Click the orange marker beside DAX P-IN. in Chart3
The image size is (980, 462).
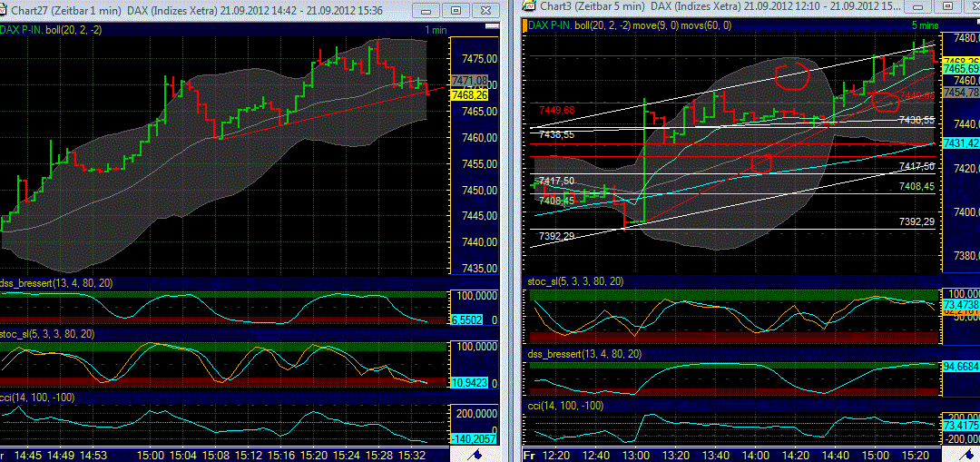[x=526, y=25]
